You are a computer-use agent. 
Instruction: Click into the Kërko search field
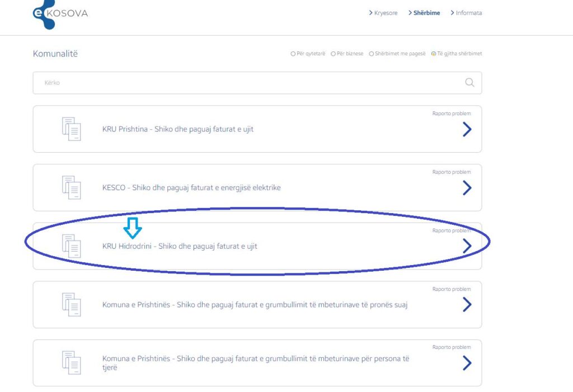[246, 83]
